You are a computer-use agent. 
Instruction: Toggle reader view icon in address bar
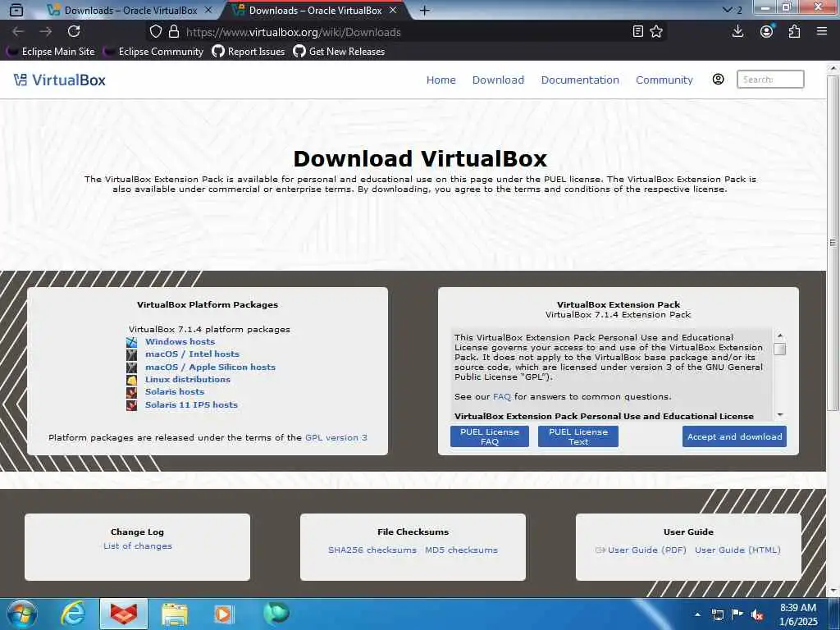(637, 32)
